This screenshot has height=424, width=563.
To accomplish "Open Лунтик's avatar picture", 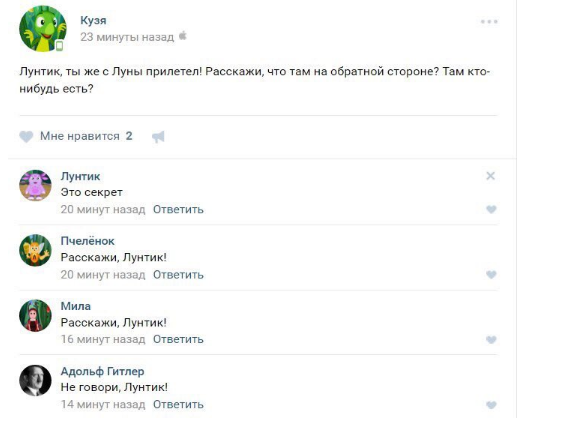I will click(35, 186).
